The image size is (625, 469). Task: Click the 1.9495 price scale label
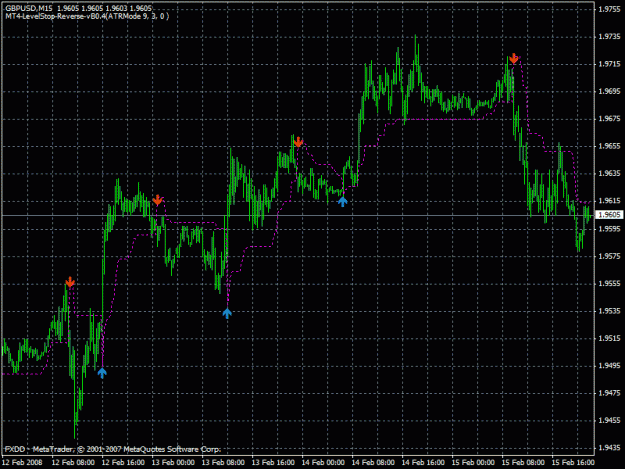pyautogui.click(x=609, y=366)
